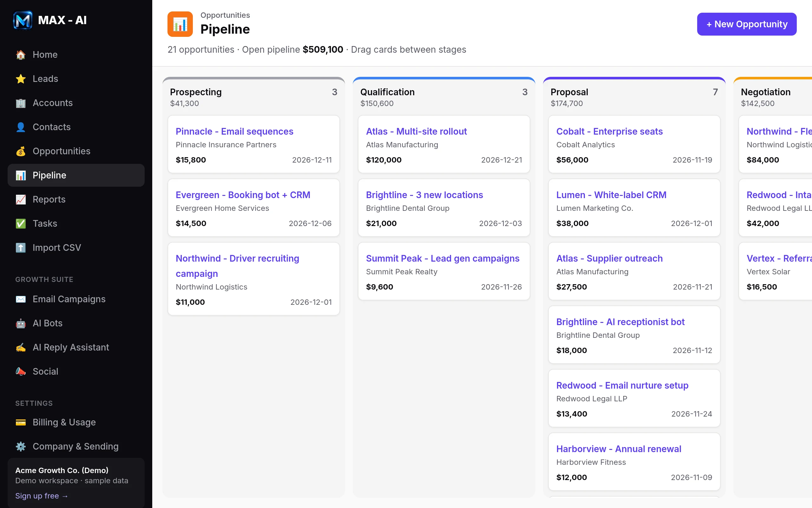Screen dimensions: 812x508
Task: Open Summit Peak - Lead gen campaigns
Action: (x=442, y=258)
